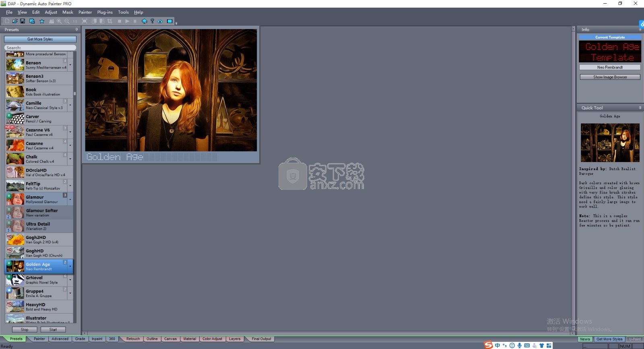Click the zoom in magnifier icon
The image size is (644, 349).
point(59,21)
